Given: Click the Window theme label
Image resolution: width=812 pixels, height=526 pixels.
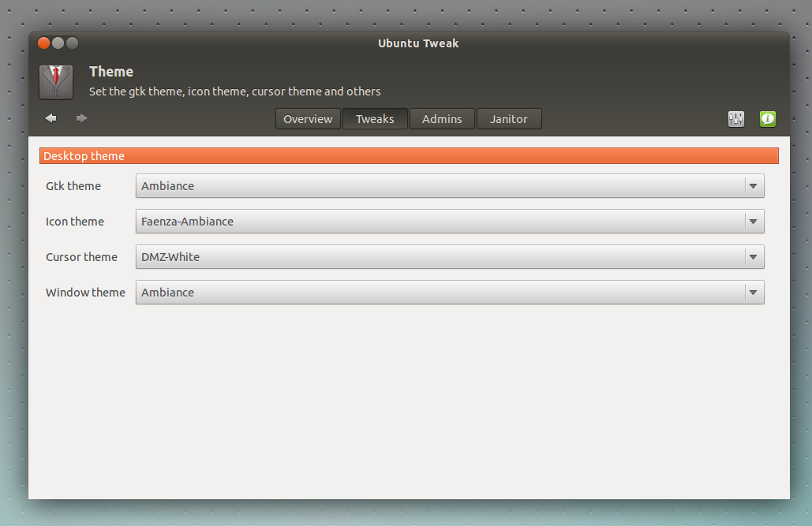Looking at the screenshot, I should pyautogui.click(x=85, y=293).
